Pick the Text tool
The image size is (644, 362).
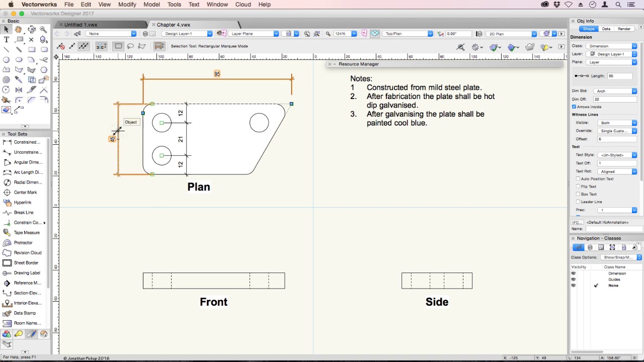[6, 39]
